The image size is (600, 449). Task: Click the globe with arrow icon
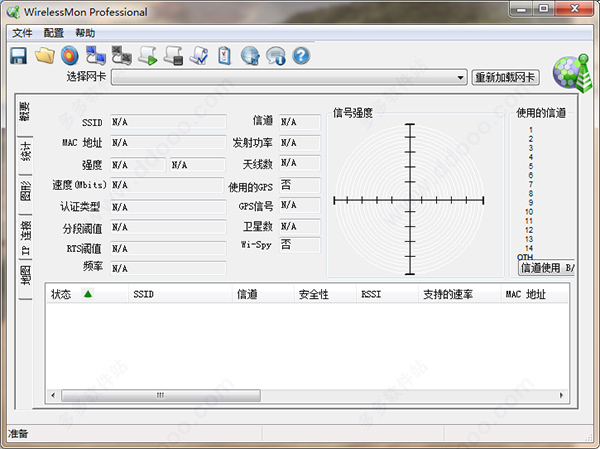pos(250,56)
